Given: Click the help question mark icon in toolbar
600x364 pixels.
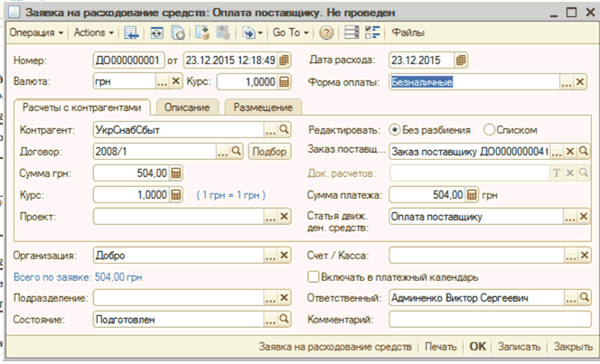Looking at the screenshot, I should (x=326, y=33).
